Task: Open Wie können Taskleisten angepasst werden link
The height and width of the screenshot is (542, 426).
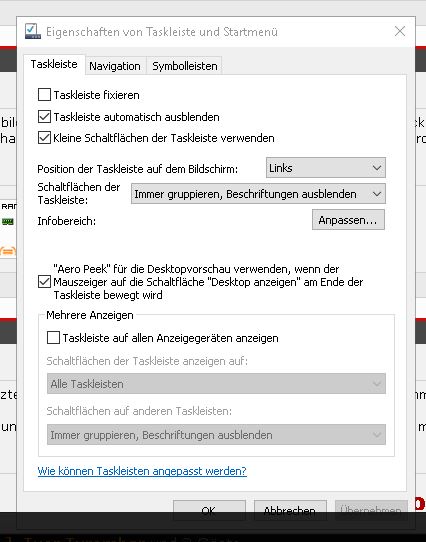Action: coord(142,471)
